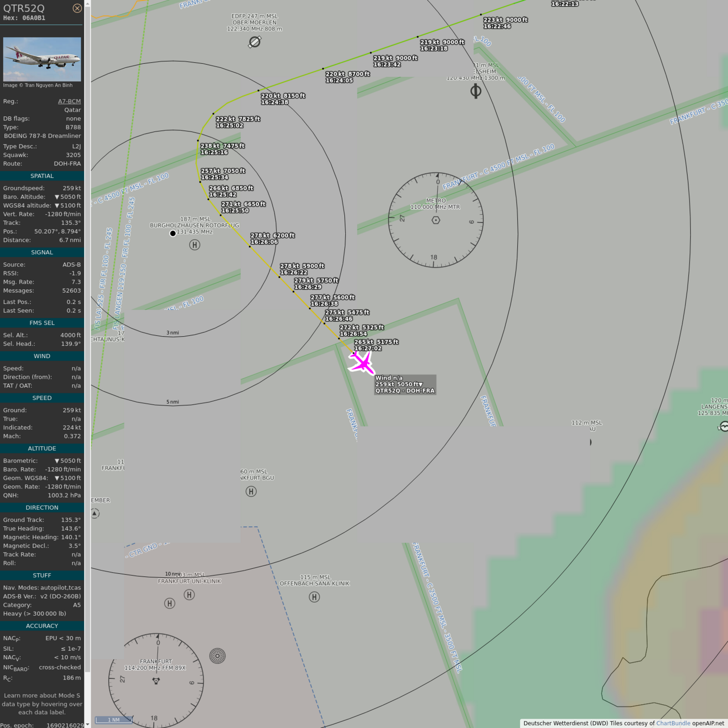Image resolution: width=728 pixels, height=728 pixels.
Task: Select the Burgholzhausen Rotorflug black dot
Action: click(x=173, y=233)
